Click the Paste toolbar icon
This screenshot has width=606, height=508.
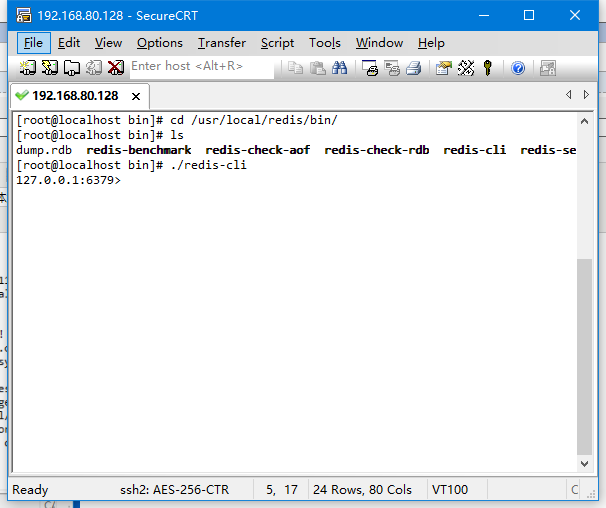tap(318, 68)
